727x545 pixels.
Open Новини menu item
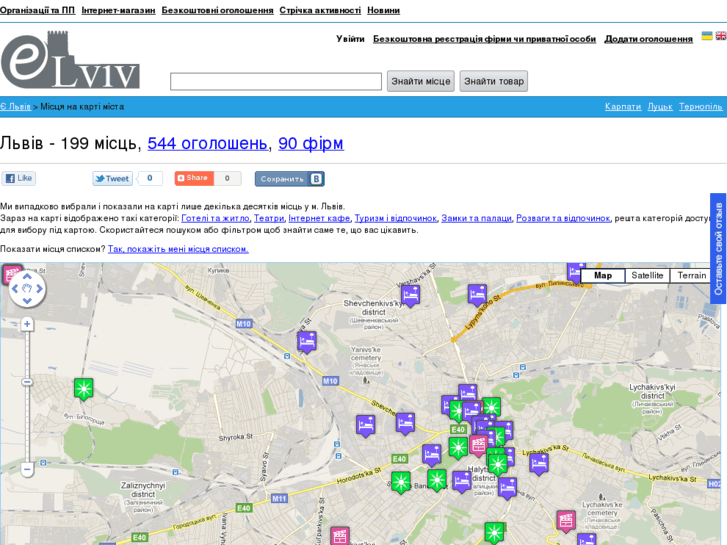pos(383,10)
